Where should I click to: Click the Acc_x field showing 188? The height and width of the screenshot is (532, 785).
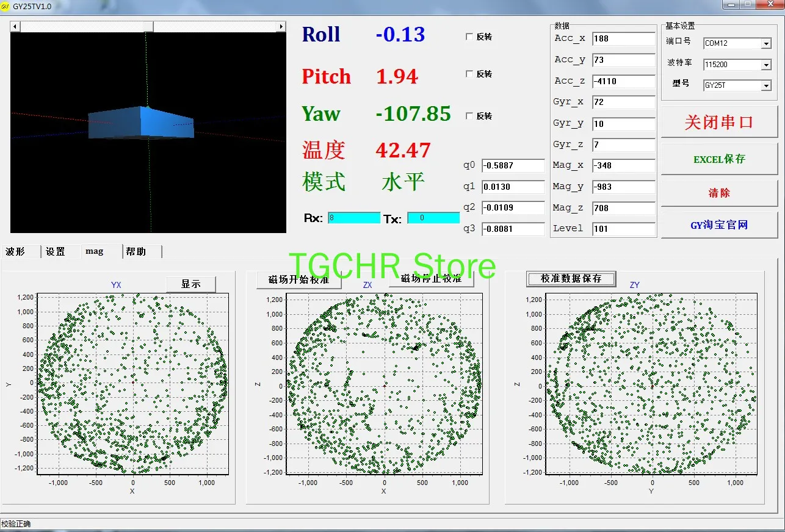point(623,38)
